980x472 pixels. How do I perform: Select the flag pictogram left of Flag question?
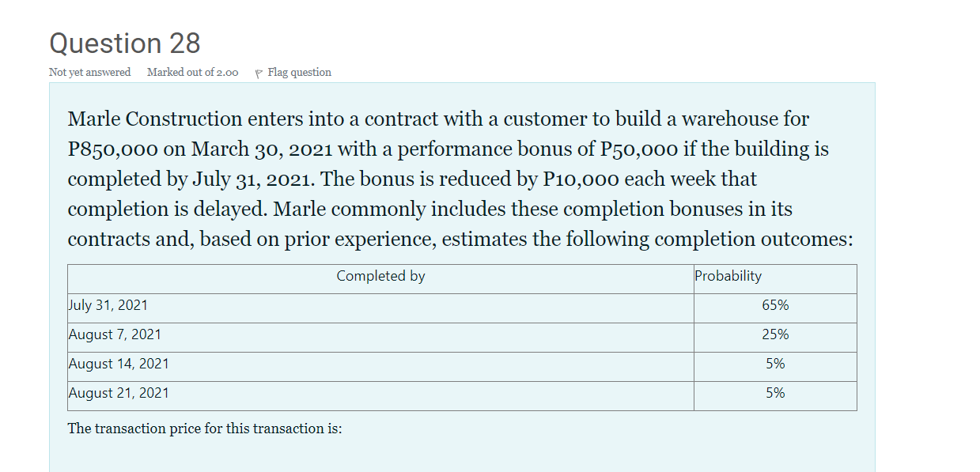point(259,72)
